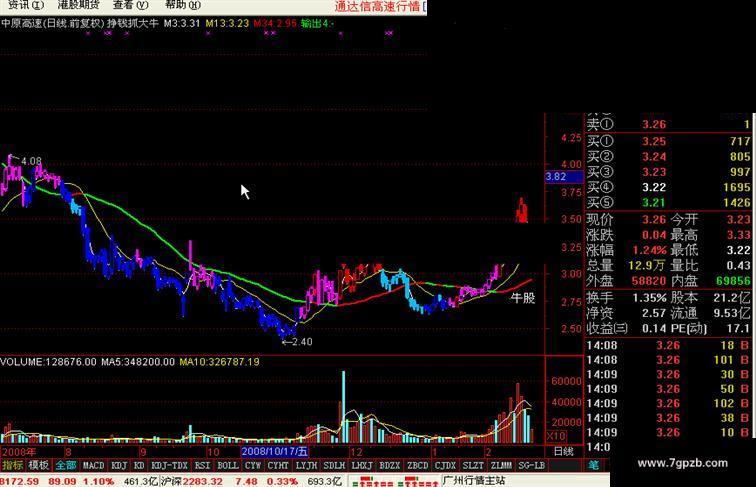Click the VOLUME:128676.00 label

(x=48, y=362)
